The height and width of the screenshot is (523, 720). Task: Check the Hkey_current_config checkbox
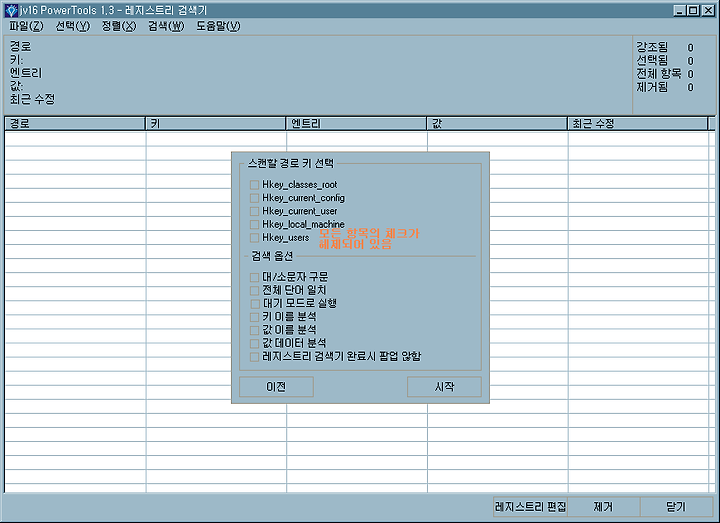point(254,198)
